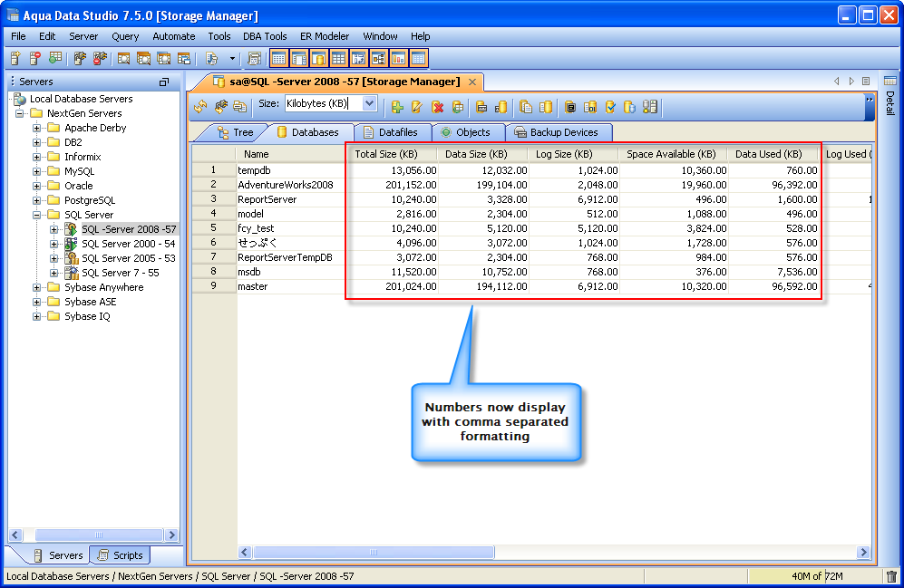Click row number 9 header for master
904x588 pixels.
click(214, 286)
